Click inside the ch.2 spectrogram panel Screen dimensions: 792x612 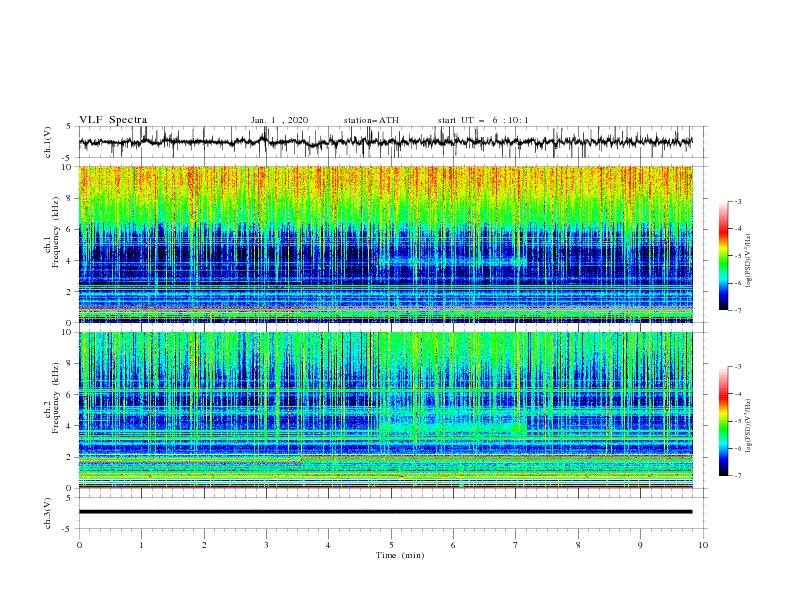[x=385, y=410]
